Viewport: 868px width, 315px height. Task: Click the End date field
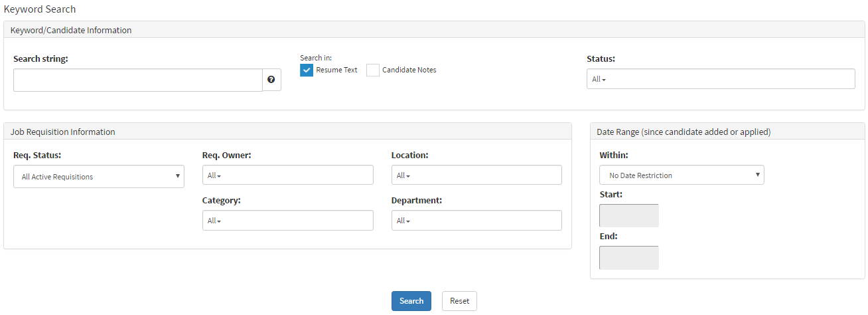tap(628, 258)
